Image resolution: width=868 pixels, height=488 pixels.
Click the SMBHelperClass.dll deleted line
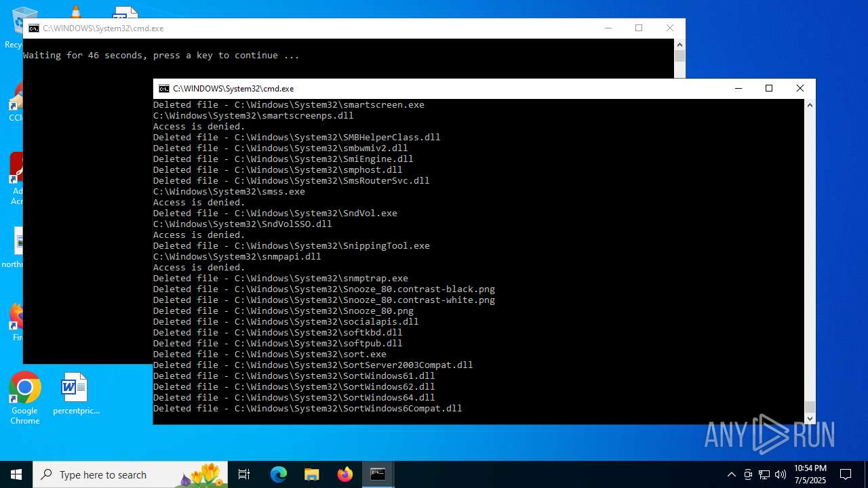tap(297, 138)
